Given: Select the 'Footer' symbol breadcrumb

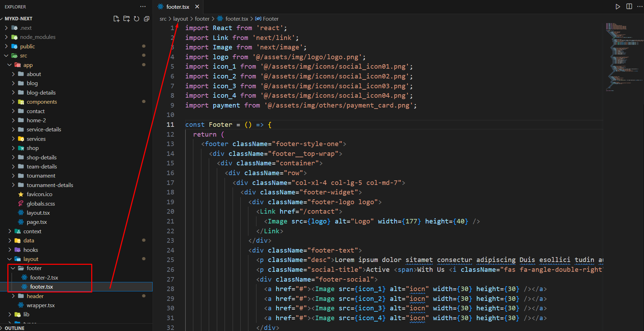Looking at the screenshot, I should tap(267, 19).
